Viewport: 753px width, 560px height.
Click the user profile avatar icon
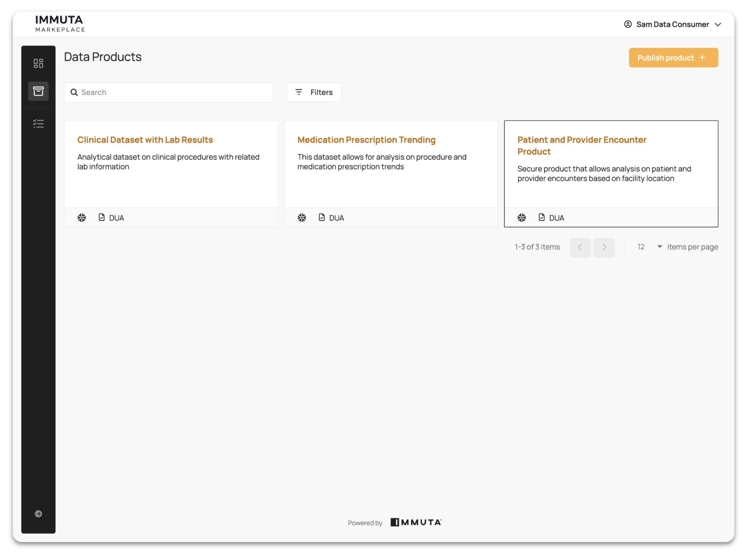pyautogui.click(x=628, y=24)
